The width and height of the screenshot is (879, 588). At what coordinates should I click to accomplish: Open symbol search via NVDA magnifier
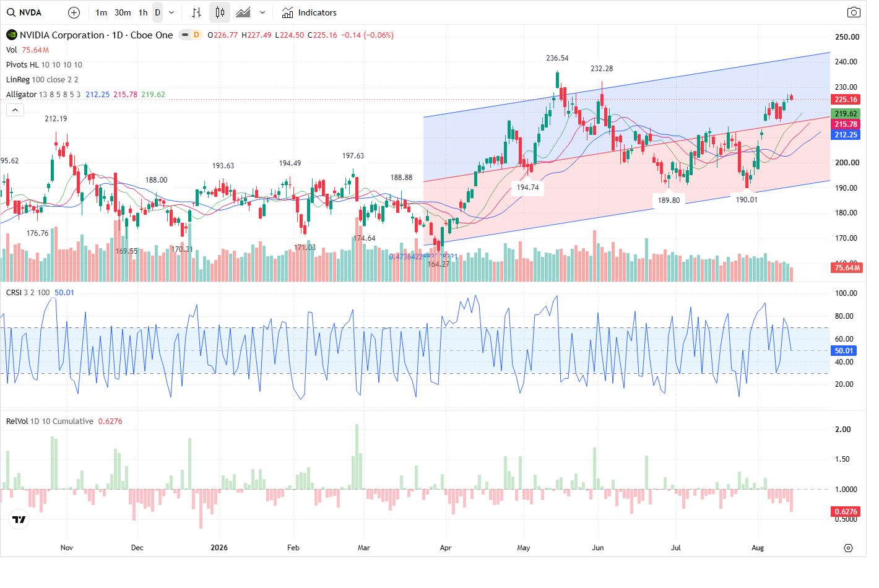tap(11, 12)
